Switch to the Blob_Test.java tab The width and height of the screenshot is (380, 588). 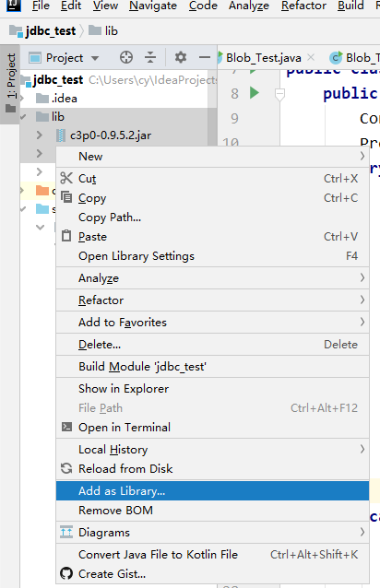coord(264,58)
